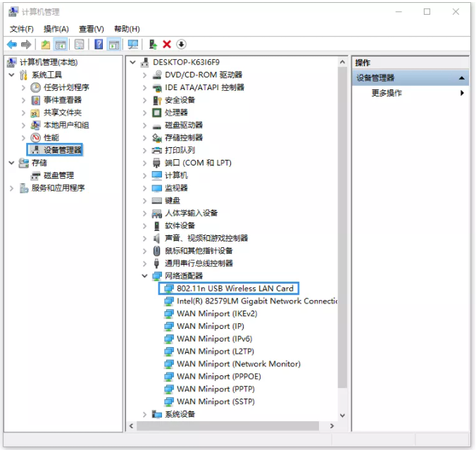Collapse the DESKTOP-K63I6F9 root node

132,62
